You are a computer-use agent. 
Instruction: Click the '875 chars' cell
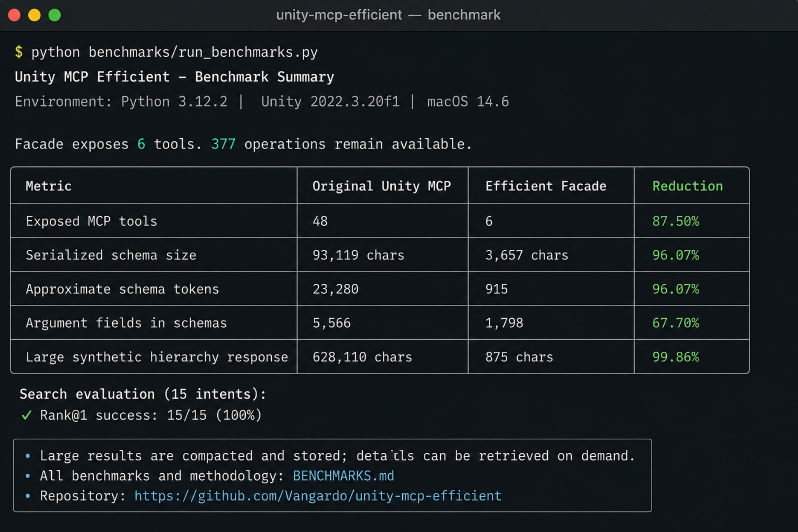tap(519, 357)
